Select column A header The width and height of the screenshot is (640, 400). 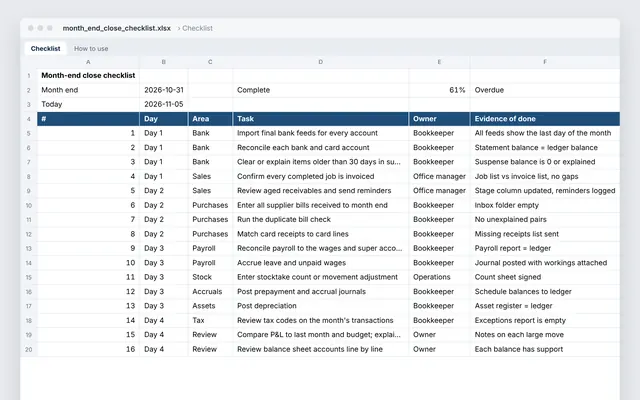point(88,62)
